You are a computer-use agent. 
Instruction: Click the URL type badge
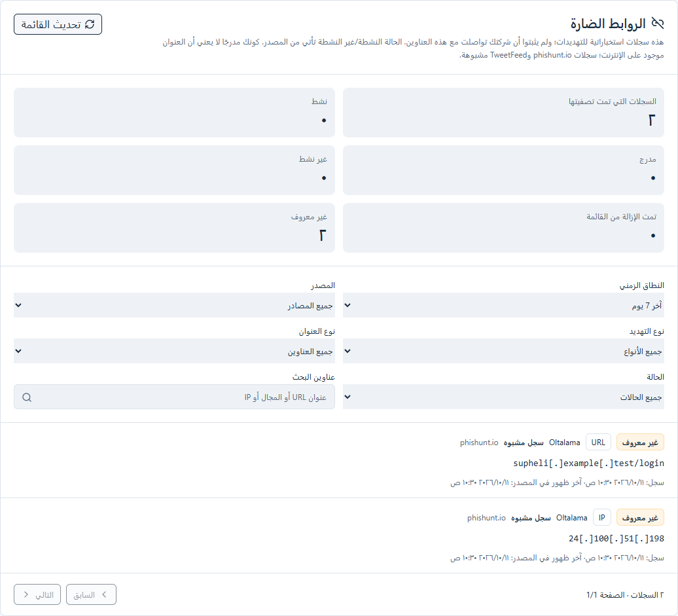(598, 442)
